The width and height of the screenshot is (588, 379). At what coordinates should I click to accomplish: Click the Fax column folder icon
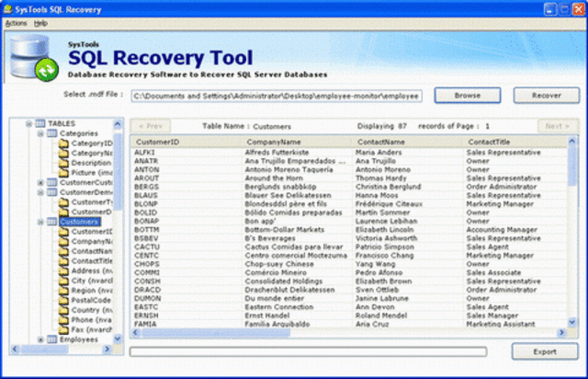(63, 329)
